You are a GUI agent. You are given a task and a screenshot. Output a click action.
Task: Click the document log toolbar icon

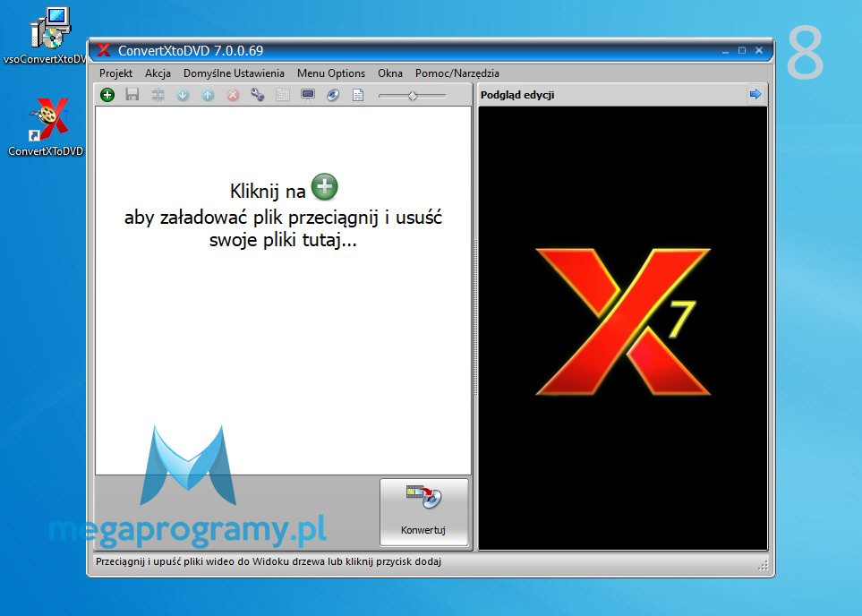coord(358,95)
